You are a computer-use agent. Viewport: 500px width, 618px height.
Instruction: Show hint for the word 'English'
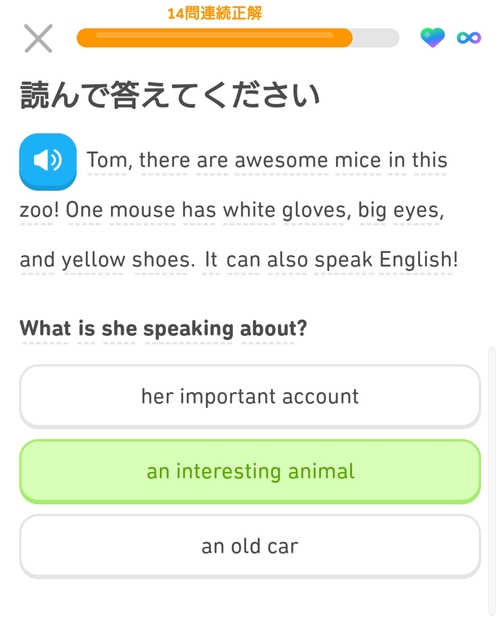tap(416, 260)
